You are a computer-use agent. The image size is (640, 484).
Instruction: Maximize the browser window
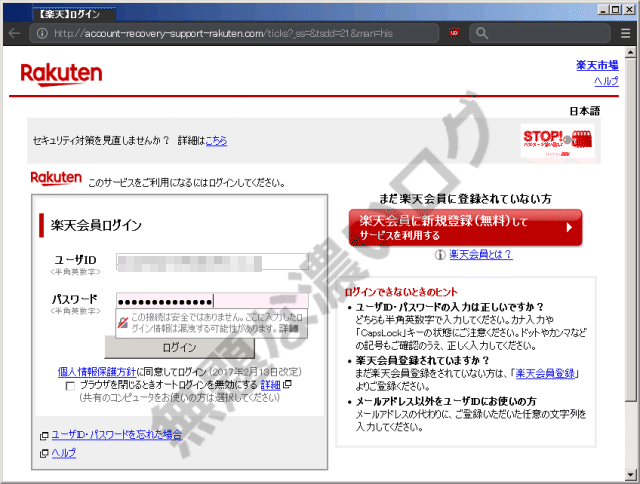pos(616,9)
